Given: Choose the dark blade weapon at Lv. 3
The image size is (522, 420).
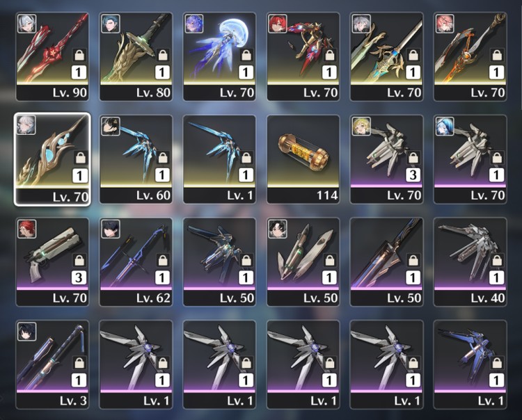Looking at the screenshot, I should pyautogui.click(x=52, y=364).
